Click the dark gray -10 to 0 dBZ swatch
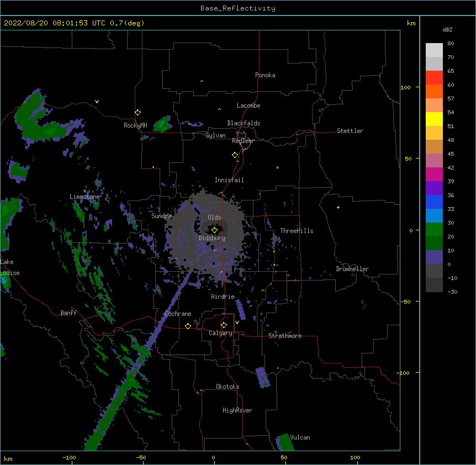This screenshot has width=476, height=465. [434, 271]
